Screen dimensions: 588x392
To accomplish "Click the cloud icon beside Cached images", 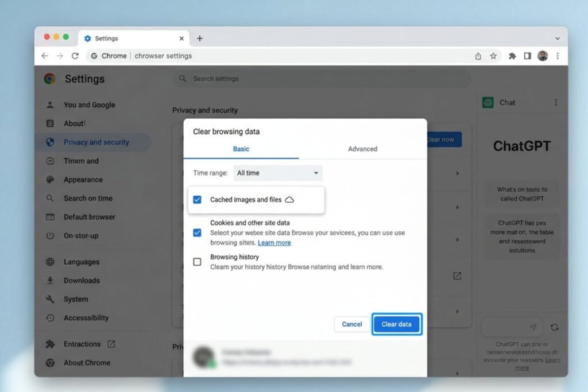I will (x=289, y=200).
